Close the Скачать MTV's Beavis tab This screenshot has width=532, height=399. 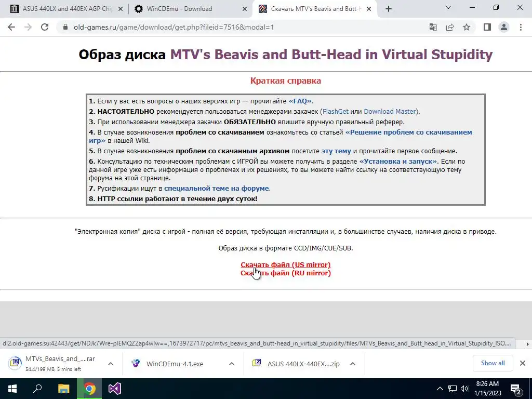coord(369,9)
